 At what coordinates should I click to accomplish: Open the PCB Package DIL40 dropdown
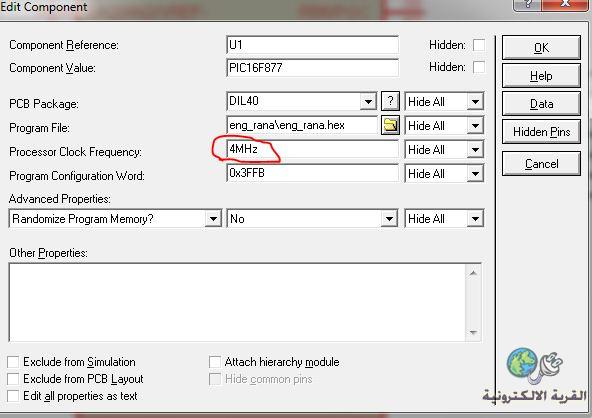click(368, 101)
